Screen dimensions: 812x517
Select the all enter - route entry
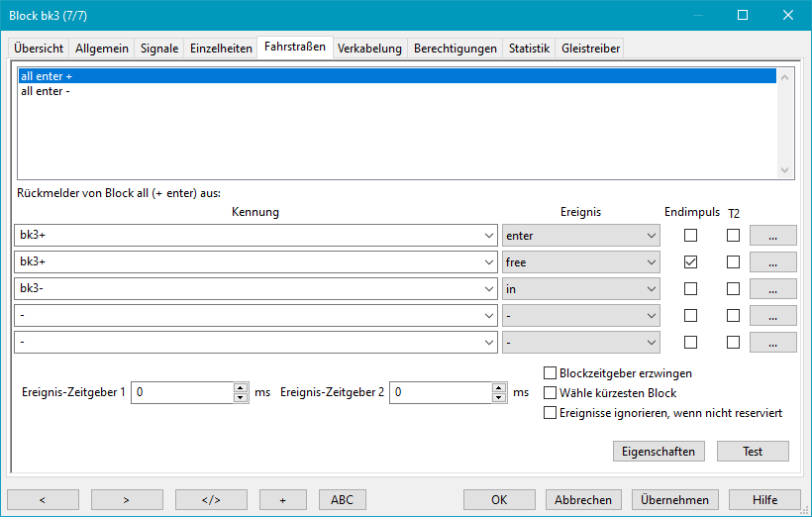pos(45,92)
